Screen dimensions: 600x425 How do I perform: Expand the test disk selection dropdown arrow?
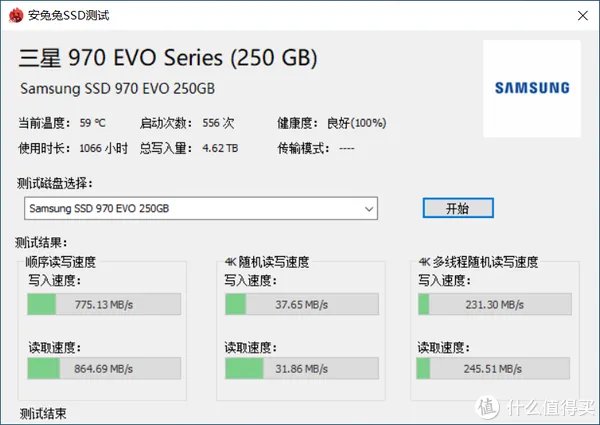coord(369,208)
